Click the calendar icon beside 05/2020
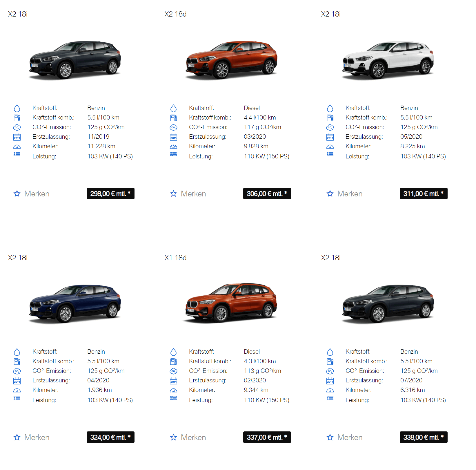This screenshot has width=476, height=470. pos(330,137)
